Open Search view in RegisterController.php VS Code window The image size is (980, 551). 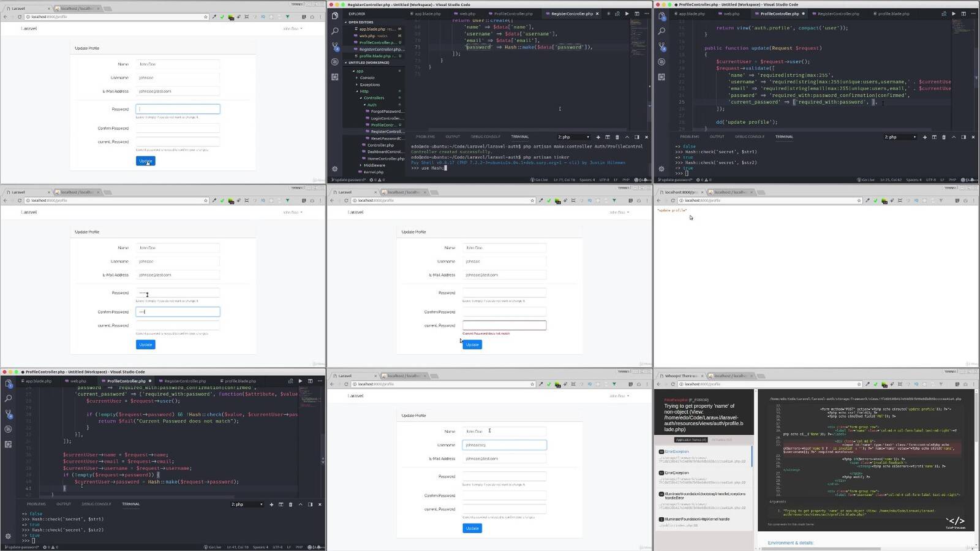click(334, 31)
